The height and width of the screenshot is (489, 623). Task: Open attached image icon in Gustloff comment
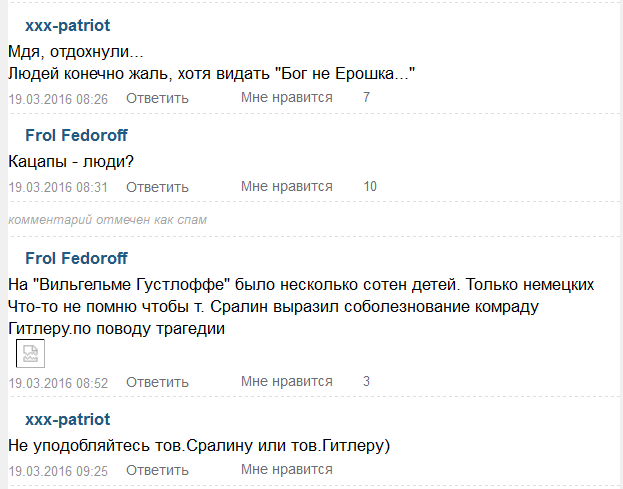tap(30, 355)
